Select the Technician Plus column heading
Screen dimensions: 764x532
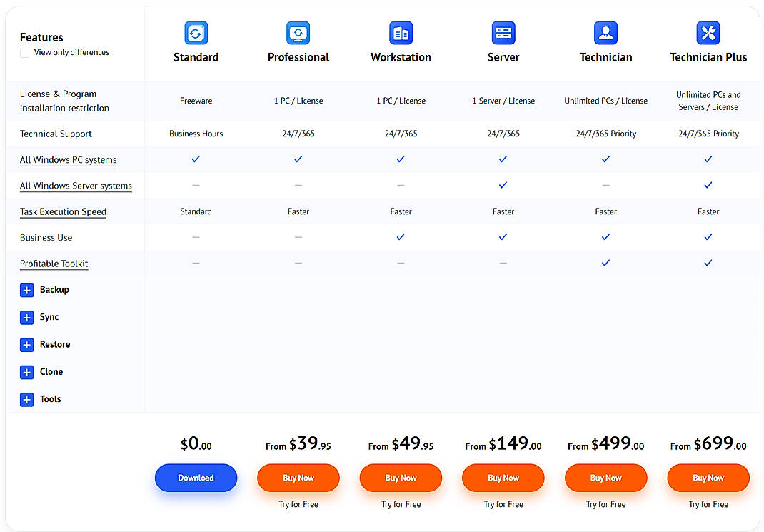click(708, 58)
